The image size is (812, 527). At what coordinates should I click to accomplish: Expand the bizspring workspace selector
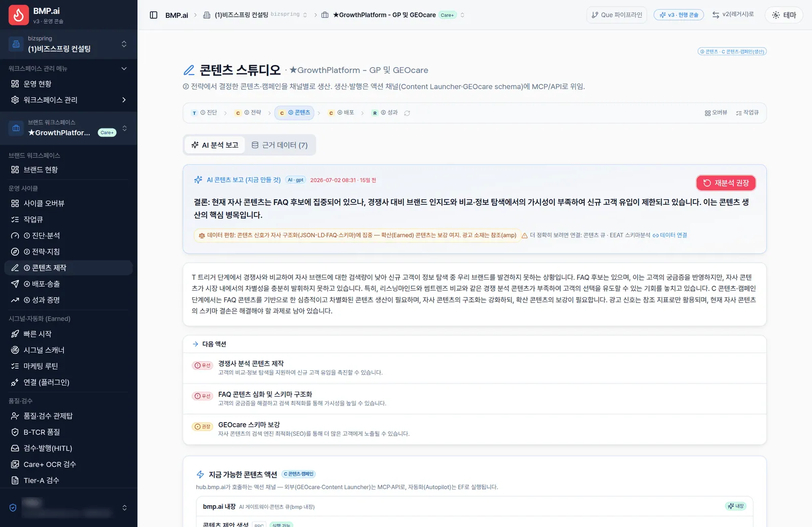pos(69,44)
